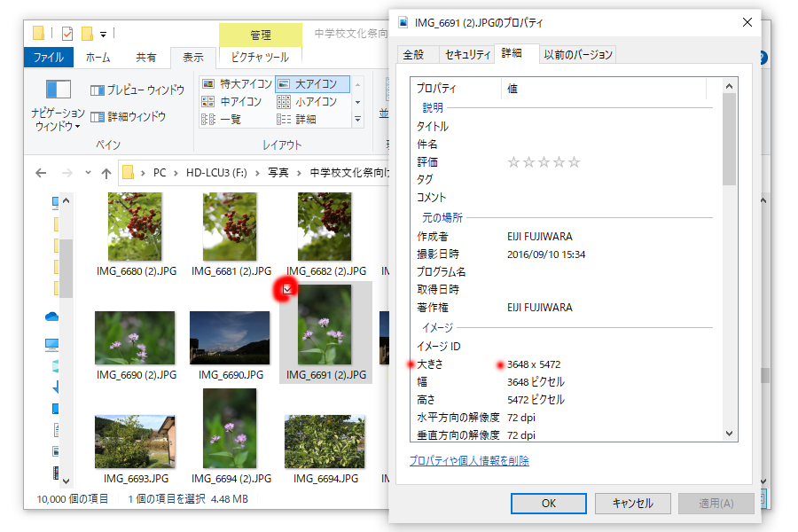Open the 以前のバージョン tab
The width and height of the screenshot is (798, 532).
(x=577, y=54)
